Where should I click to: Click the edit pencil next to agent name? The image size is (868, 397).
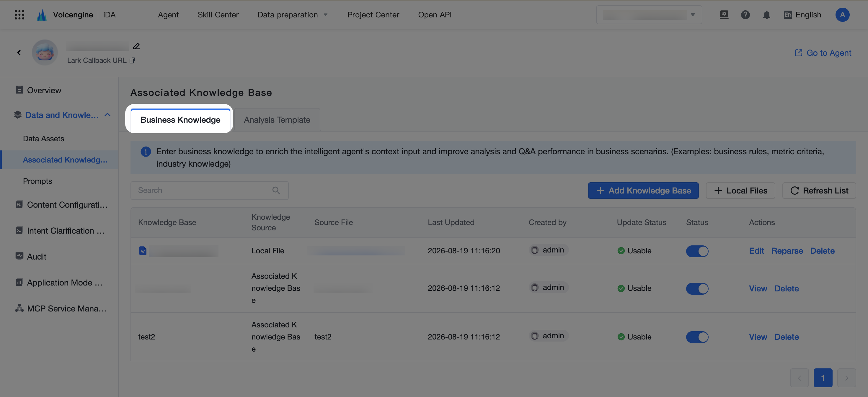click(136, 46)
